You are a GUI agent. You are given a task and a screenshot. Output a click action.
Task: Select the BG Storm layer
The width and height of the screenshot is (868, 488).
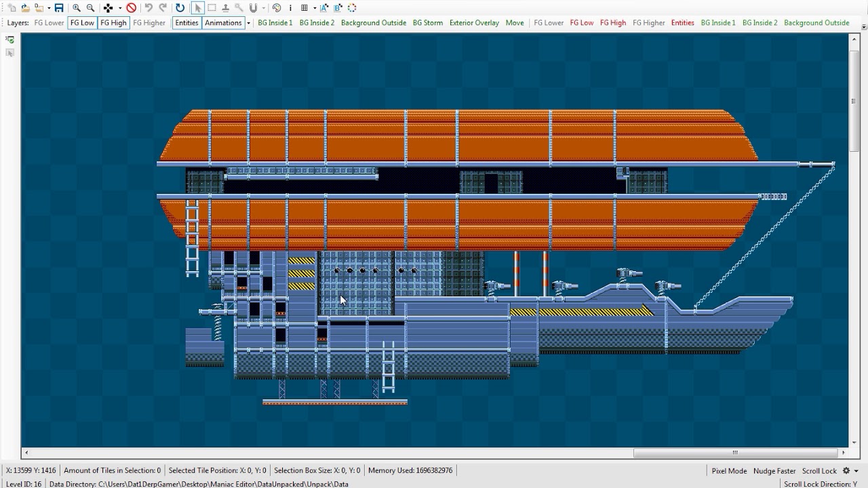tap(428, 22)
